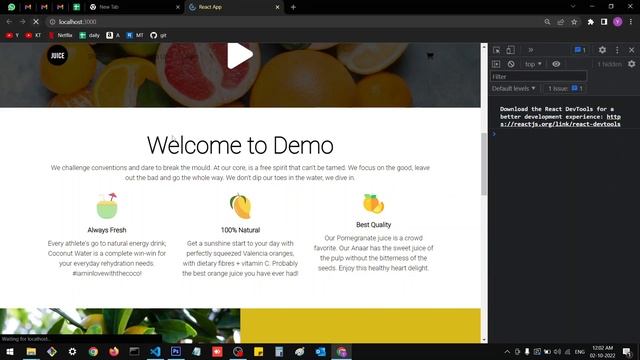Image resolution: width=640 pixels, height=360 pixels.
Task: Click the Always Fresh heading
Action: (107, 230)
